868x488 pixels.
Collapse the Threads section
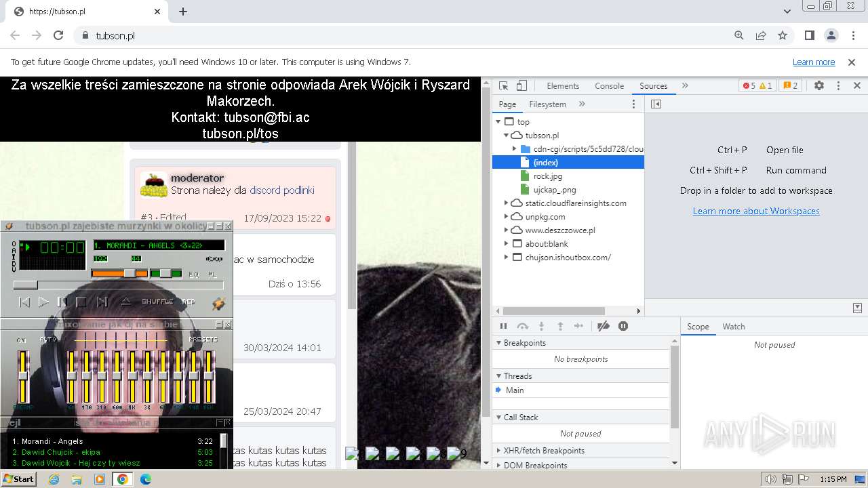(499, 376)
